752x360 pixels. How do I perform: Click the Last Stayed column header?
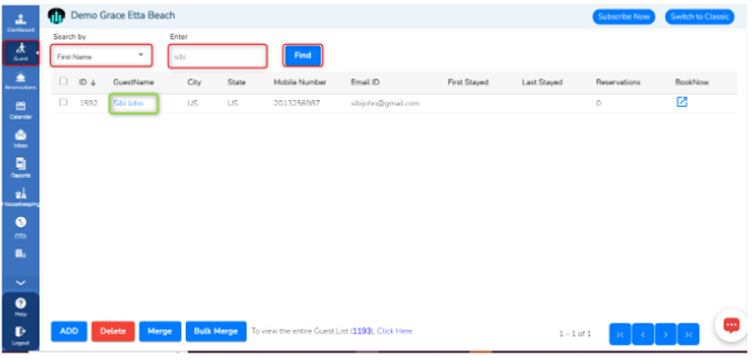click(x=542, y=82)
